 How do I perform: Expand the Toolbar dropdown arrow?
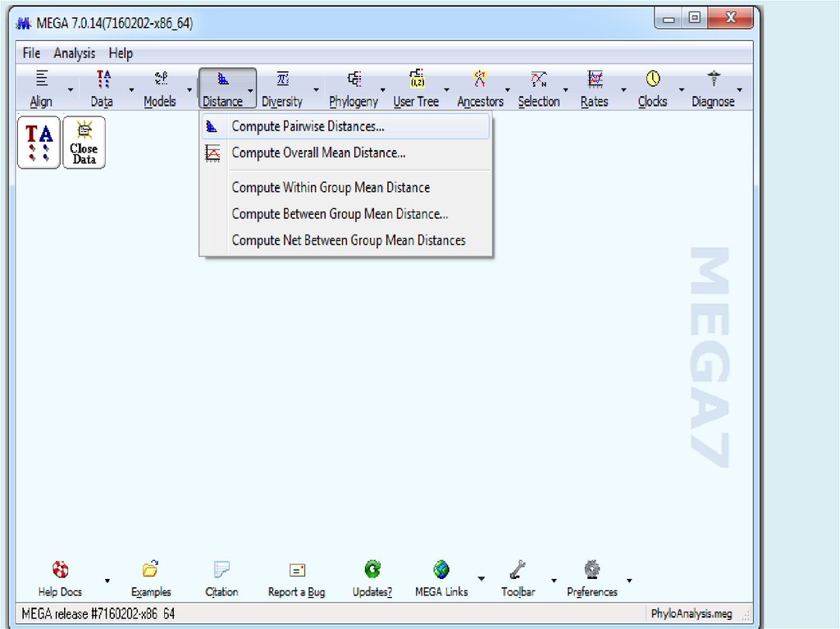(554, 581)
